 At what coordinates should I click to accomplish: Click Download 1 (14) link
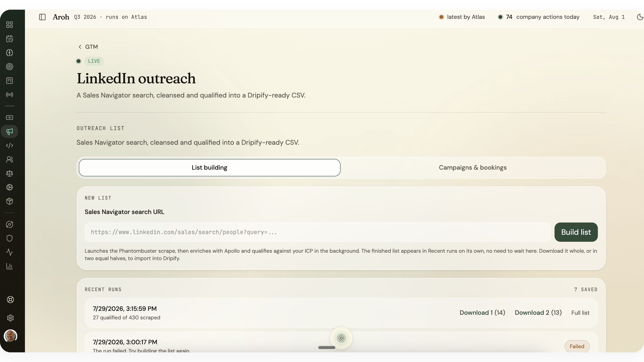[x=482, y=313]
